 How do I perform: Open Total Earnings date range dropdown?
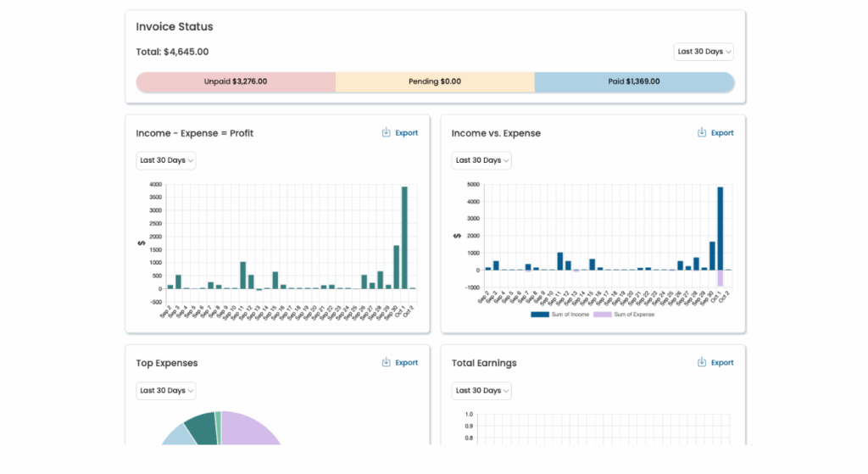pyautogui.click(x=481, y=391)
